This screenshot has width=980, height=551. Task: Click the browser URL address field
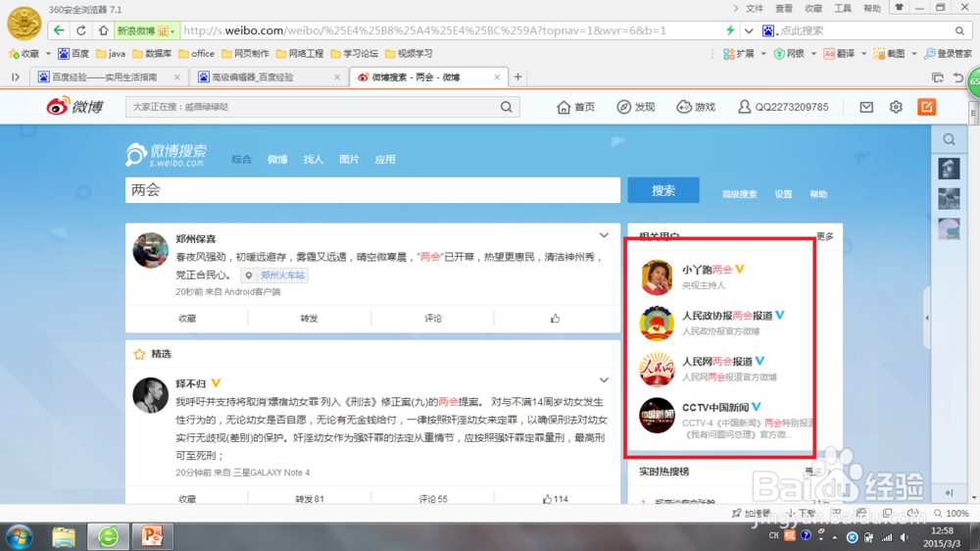tap(450, 30)
